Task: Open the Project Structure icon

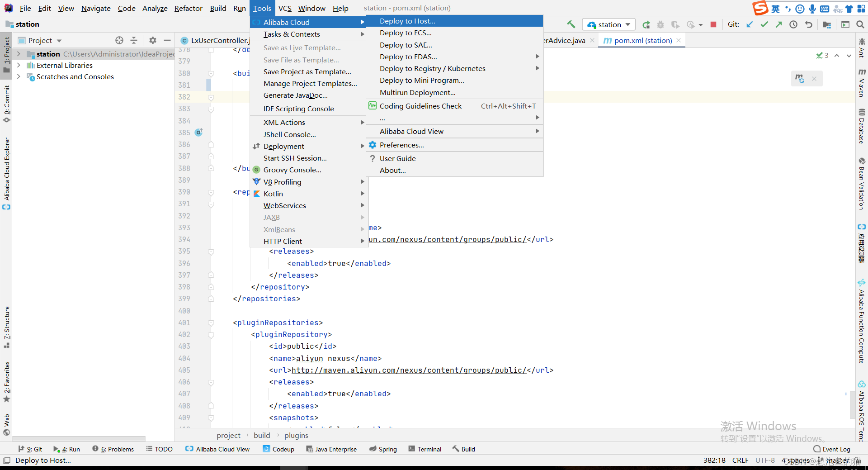Action: 827,24
